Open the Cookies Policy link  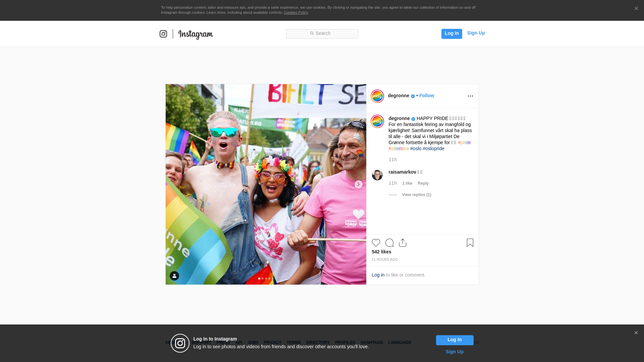click(296, 12)
